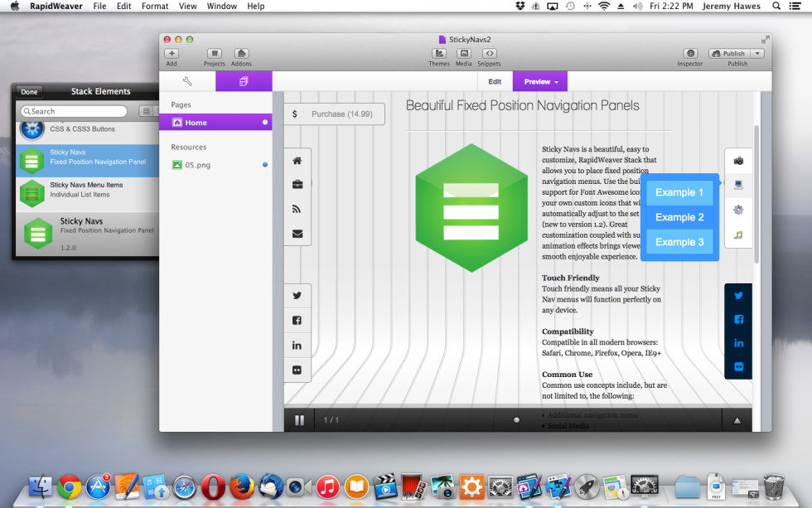Click the LinkedIn icon in dark right panel
812x508 pixels.
738,343
